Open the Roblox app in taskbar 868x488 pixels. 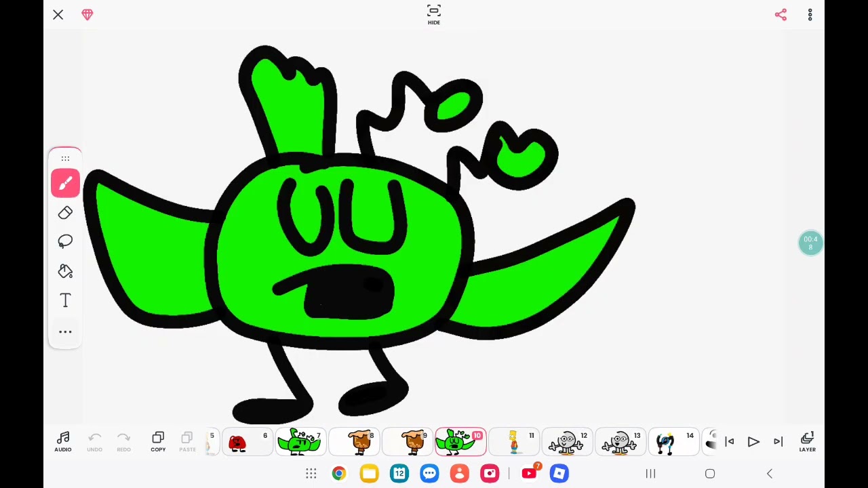(559, 473)
